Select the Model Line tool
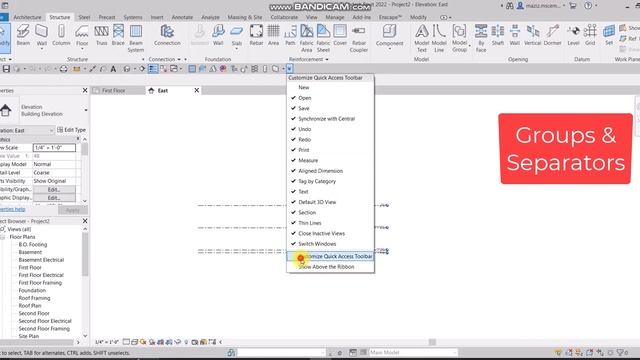Viewport: 640px width, 360px height. pos(439,38)
